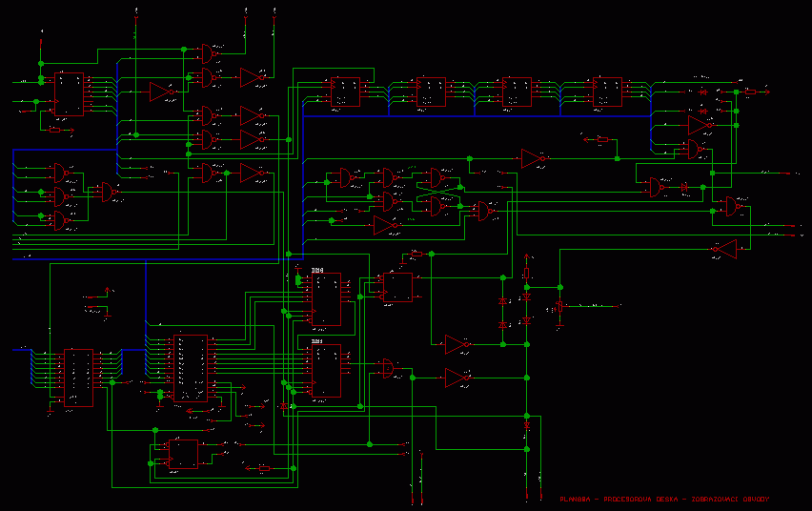Select the resistor with left-pointing arrow mid-right
The height and width of the screenshot is (511, 812).
(x=600, y=140)
